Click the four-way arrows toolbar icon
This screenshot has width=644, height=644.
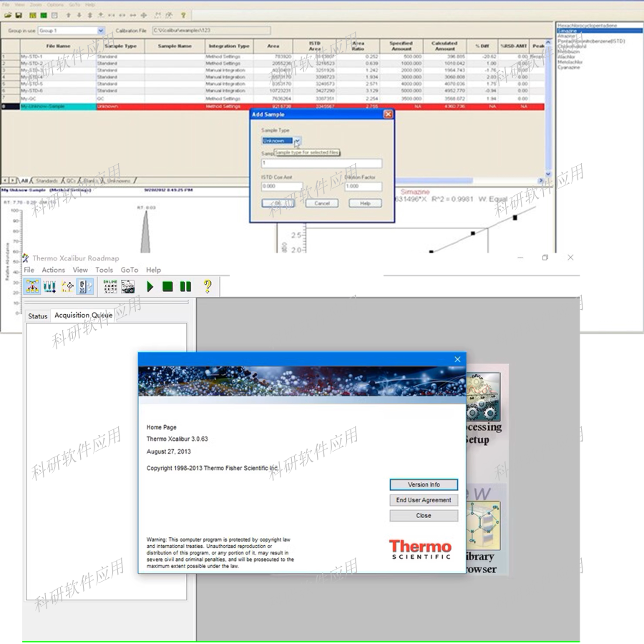[144, 15]
